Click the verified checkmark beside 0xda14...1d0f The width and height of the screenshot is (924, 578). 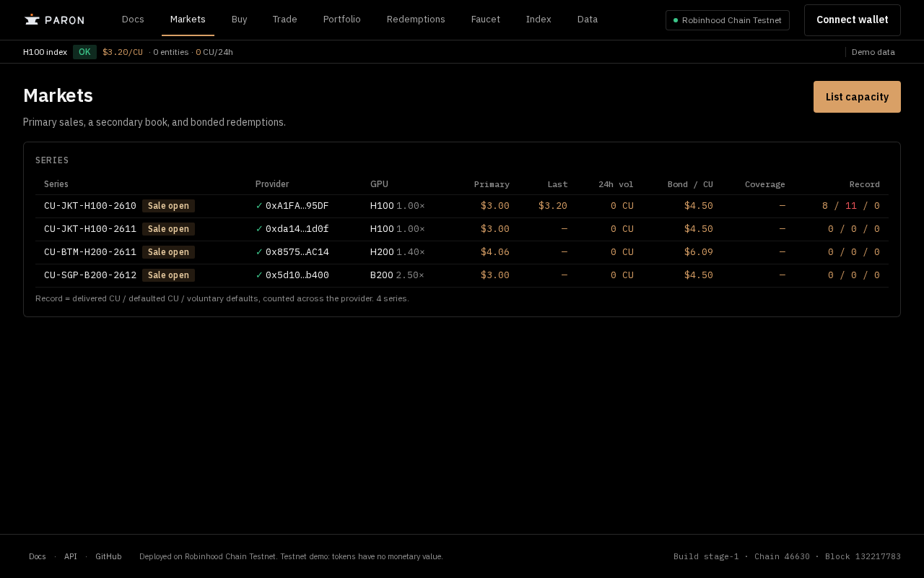tap(259, 229)
